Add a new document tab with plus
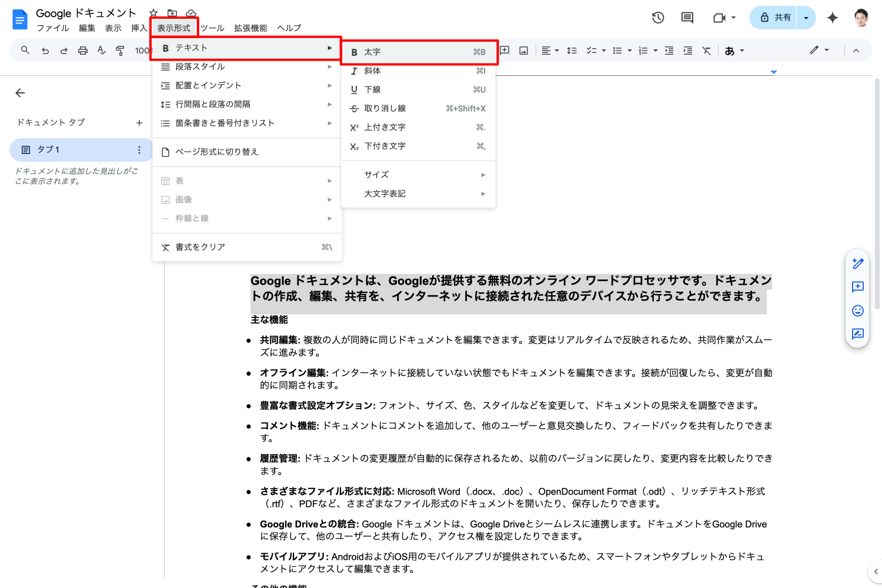 (x=139, y=122)
